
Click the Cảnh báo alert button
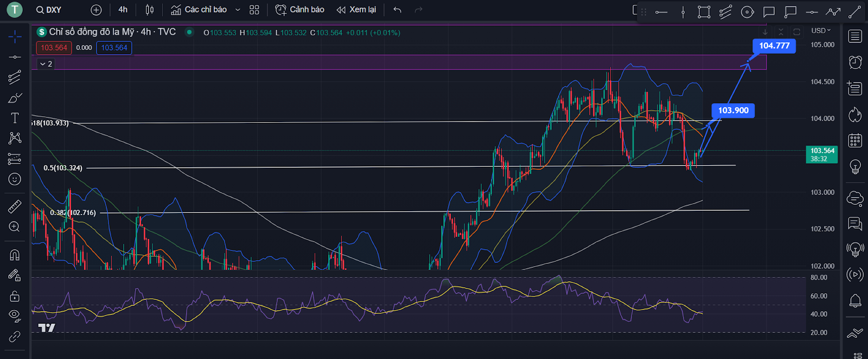tap(300, 10)
